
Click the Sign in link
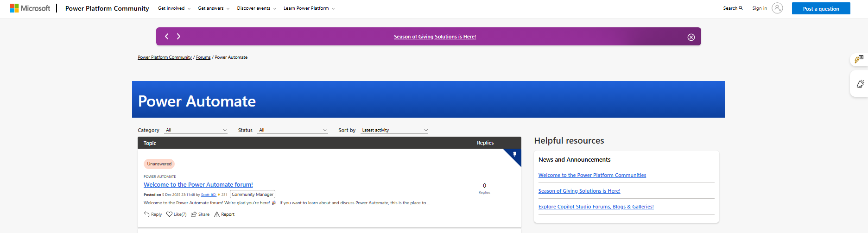tap(760, 8)
